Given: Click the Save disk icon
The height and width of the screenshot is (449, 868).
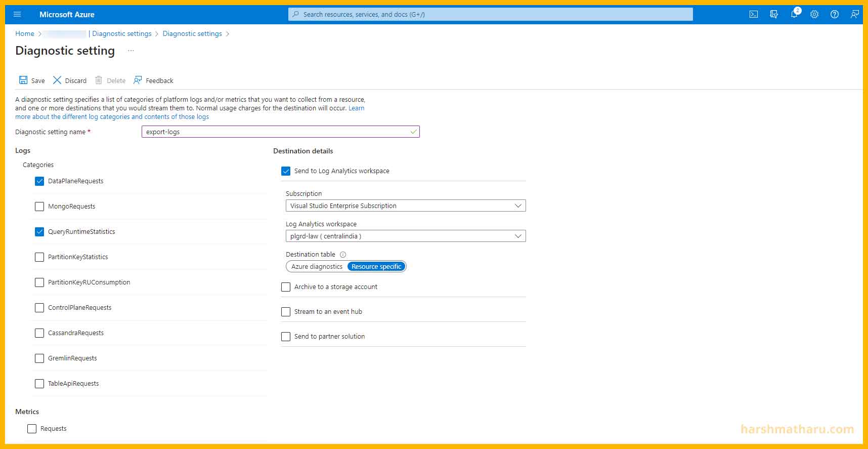Looking at the screenshot, I should [x=23, y=80].
